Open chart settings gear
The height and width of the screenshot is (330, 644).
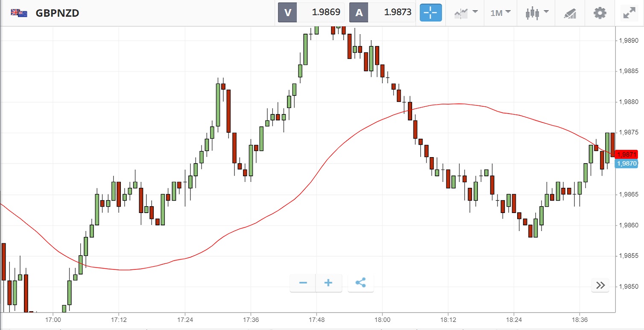(x=600, y=13)
